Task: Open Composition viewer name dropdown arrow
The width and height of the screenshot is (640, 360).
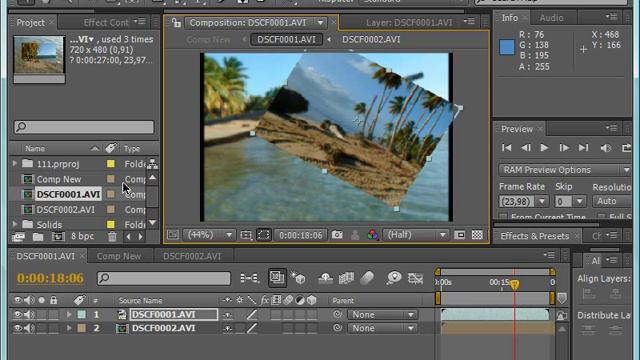Action: (x=320, y=23)
